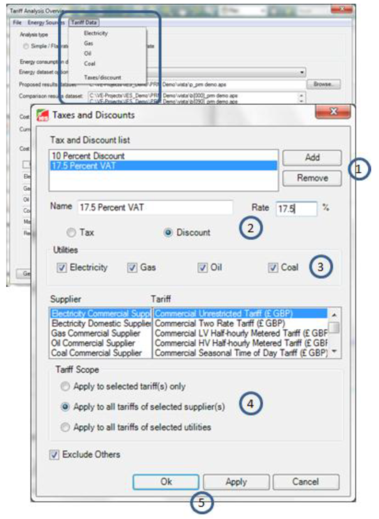
Task: Click the IES icon in Taxes and Discounts title
Action: click(x=43, y=115)
